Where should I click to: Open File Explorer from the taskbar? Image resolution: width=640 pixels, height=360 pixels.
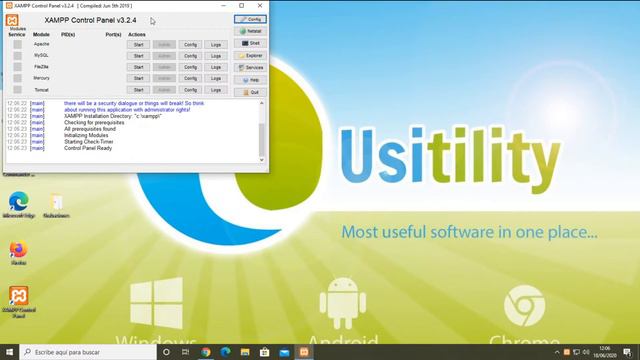point(244,352)
